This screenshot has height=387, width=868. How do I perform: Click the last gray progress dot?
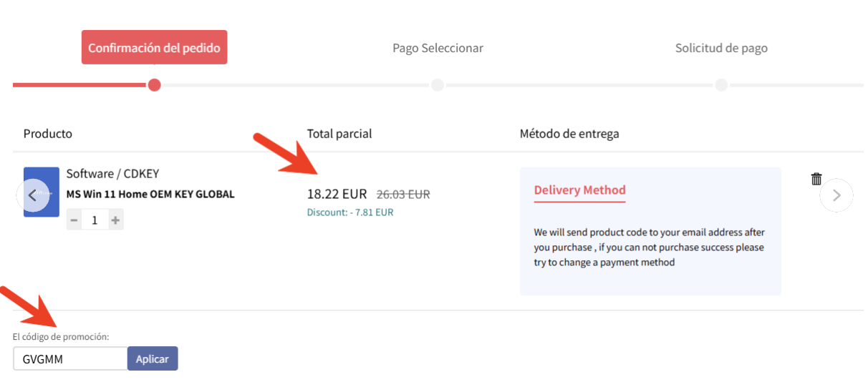point(721,85)
